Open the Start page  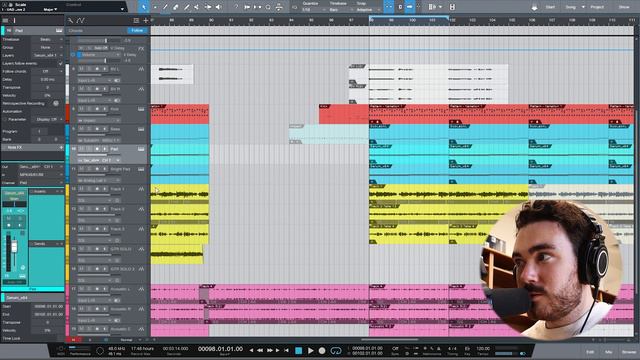(x=550, y=7)
